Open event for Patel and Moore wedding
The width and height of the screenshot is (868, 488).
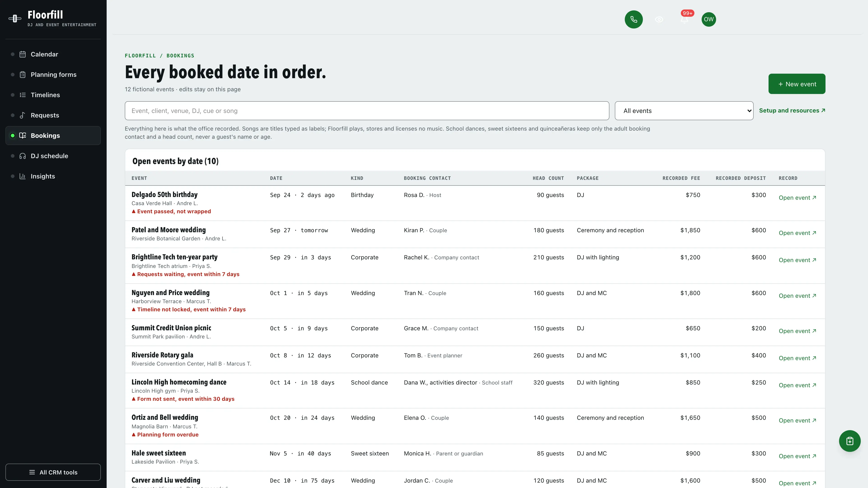pos(797,233)
